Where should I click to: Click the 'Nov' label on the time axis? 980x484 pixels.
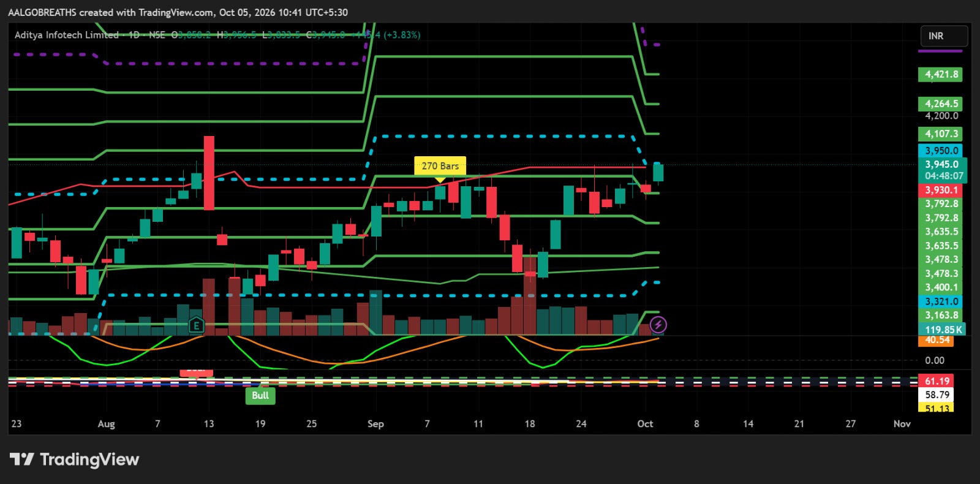click(x=902, y=424)
